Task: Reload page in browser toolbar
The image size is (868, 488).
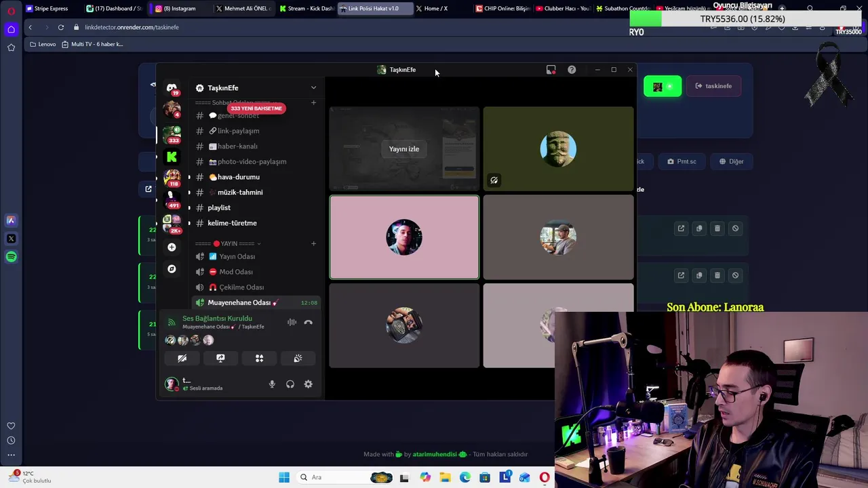Action: pos(60,27)
